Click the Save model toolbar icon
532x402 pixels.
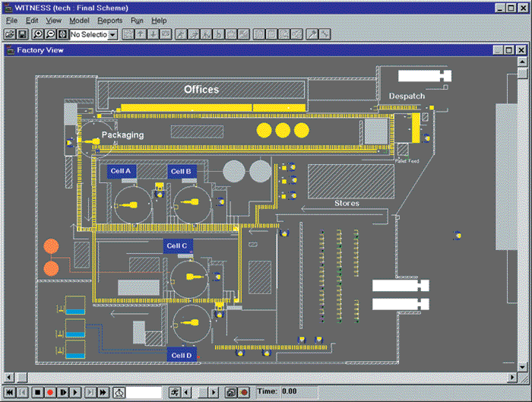coord(21,34)
